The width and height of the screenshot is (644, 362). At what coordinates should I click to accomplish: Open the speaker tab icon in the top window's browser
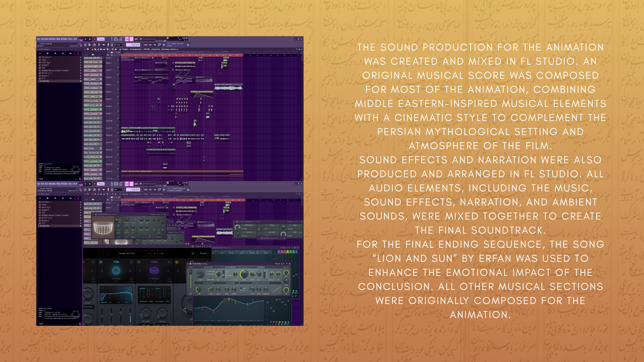(55, 53)
